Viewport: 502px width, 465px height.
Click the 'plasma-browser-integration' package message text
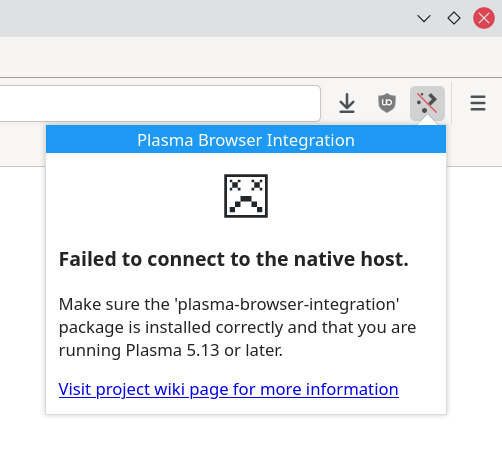pos(237,327)
